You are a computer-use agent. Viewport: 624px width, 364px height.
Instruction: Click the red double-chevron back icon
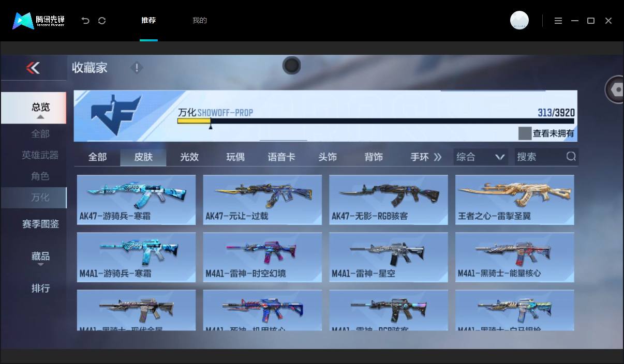pos(33,68)
